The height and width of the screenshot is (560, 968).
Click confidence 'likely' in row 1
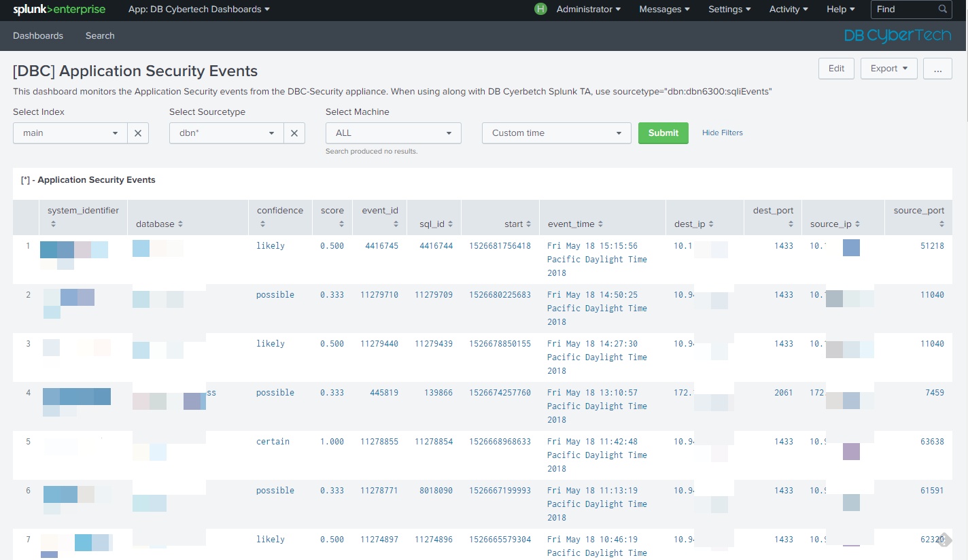click(271, 246)
